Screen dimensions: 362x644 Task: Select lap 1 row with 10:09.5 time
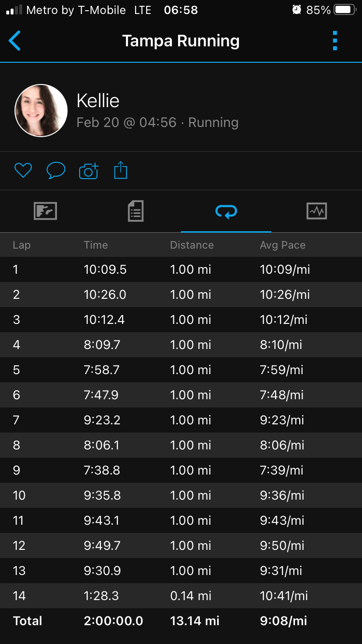coord(181,269)
